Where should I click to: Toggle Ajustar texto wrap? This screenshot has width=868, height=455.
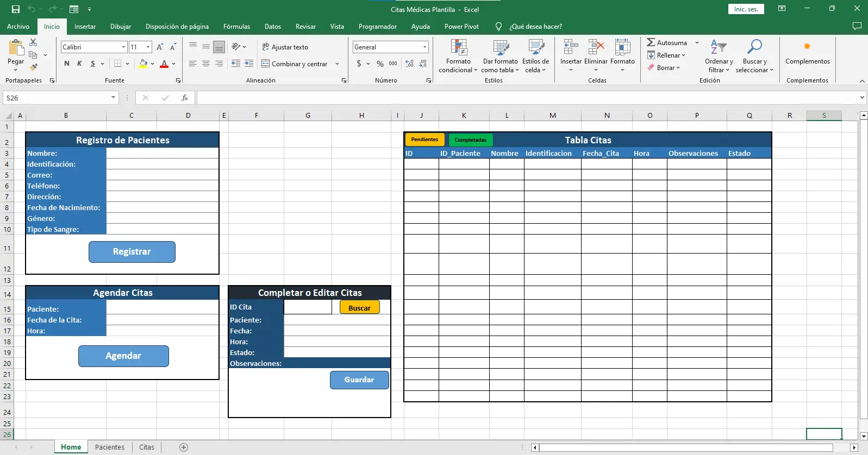point(285,47)
